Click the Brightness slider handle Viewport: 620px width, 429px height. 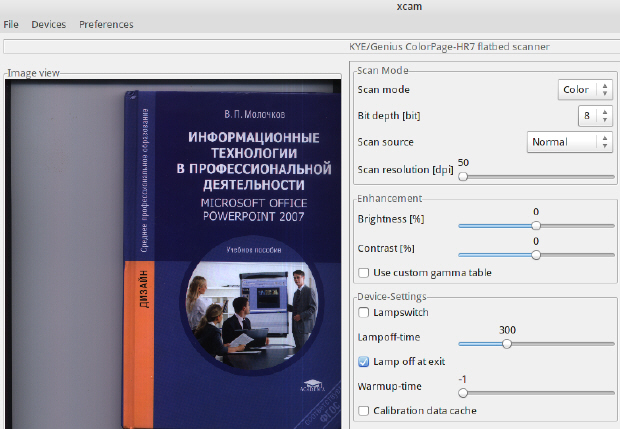coord(536,226)
